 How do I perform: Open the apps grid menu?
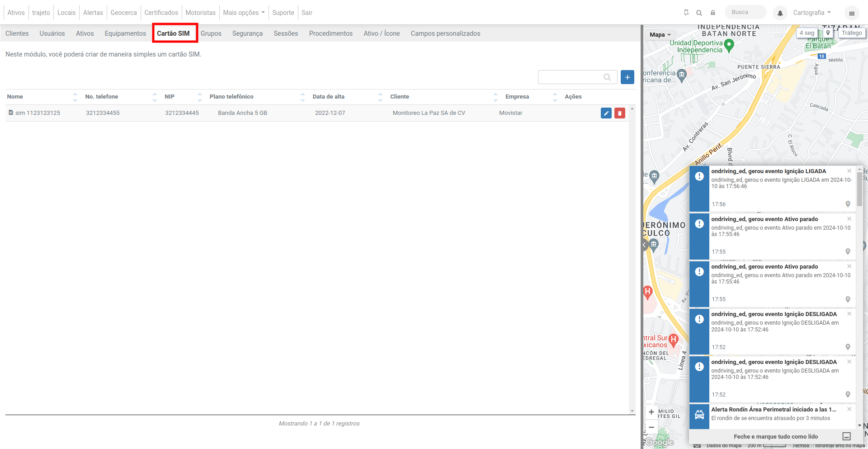pyautogui.click(x=852, y=13)
